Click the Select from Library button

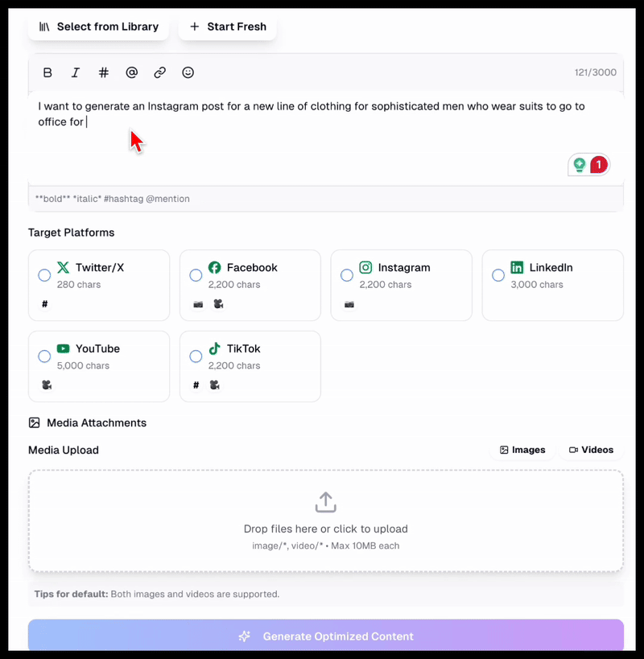[x=98, y=27]
